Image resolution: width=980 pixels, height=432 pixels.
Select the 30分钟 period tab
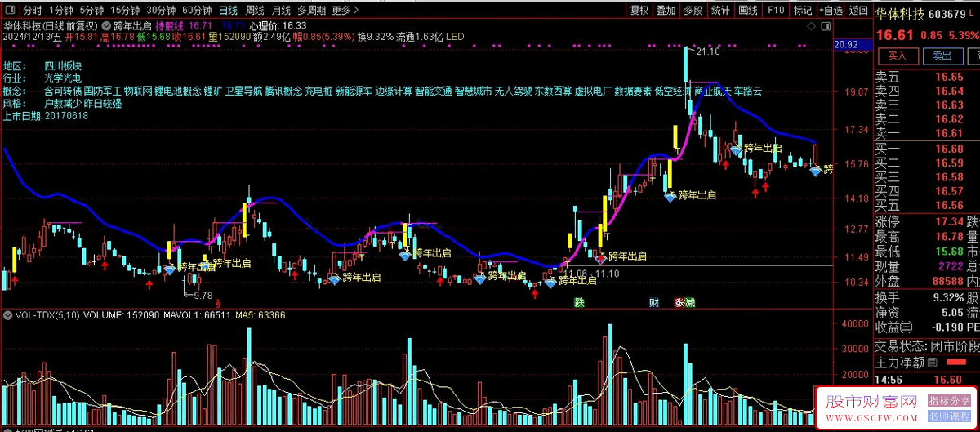[x=161, y=11]
